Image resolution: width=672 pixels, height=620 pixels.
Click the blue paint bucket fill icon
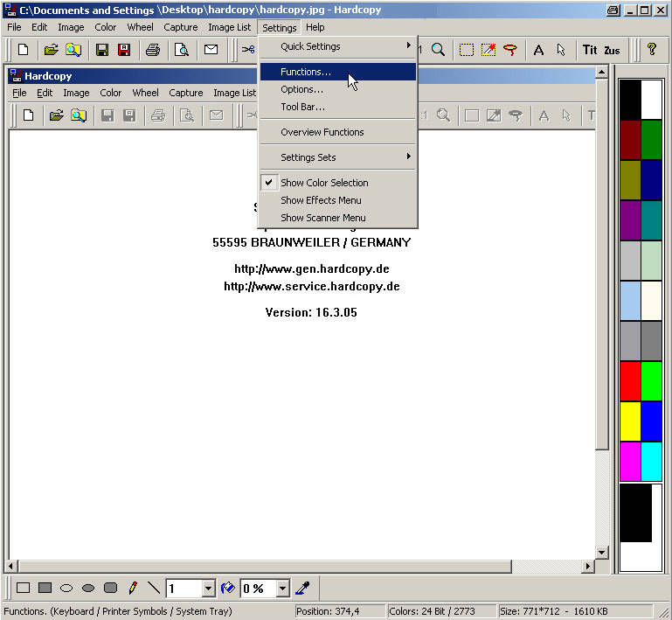(x=227, y=588)
